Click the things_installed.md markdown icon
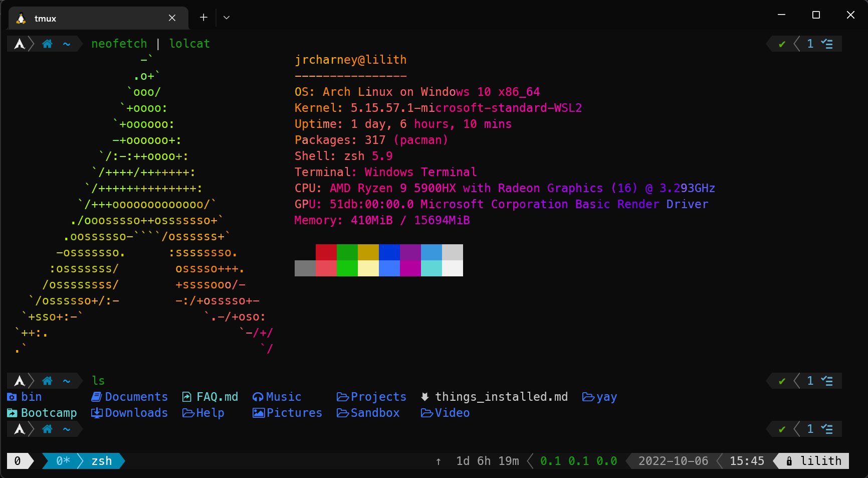Image resolution: width=868 pixels, height=478 pixels. tap(424, 397)
